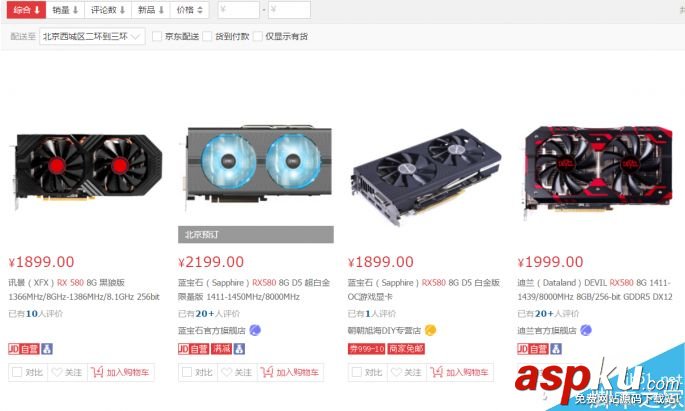Open 迪兰 Dataland DEVIL RX580 title link
Image resolution: width=685 pixels, height=411 pixels.
[x=595, y=290]
